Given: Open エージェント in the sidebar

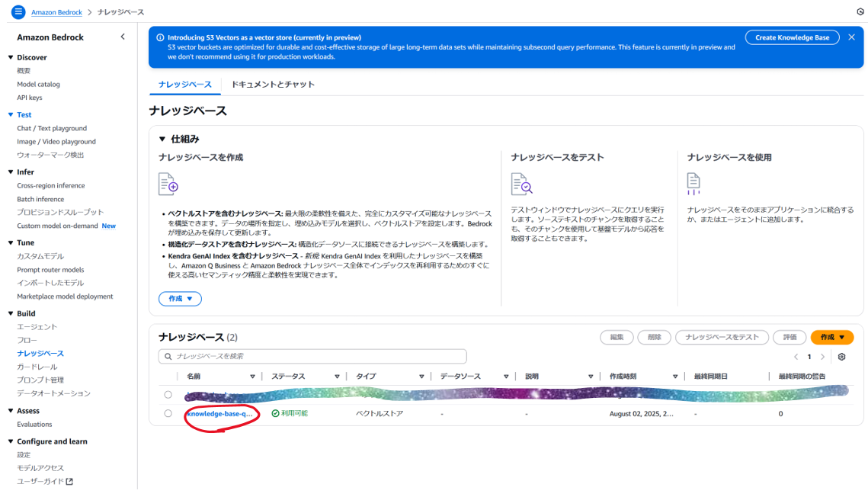Looking at the screenshot, I should (x=37, y=326).
